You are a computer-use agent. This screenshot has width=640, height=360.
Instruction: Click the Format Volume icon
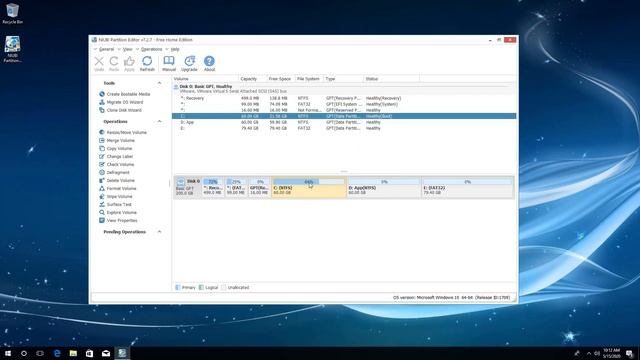102,188
